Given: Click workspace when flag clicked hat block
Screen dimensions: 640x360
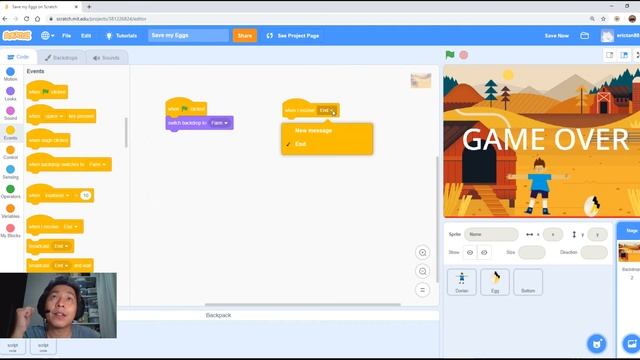Looking at the screenshot, I should (x=186, y=108).
